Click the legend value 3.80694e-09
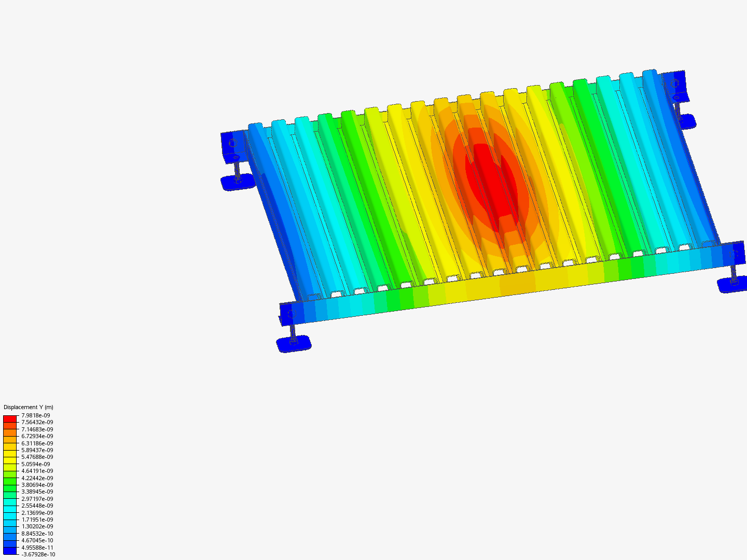Screen dimensions: 747x560 37,485
